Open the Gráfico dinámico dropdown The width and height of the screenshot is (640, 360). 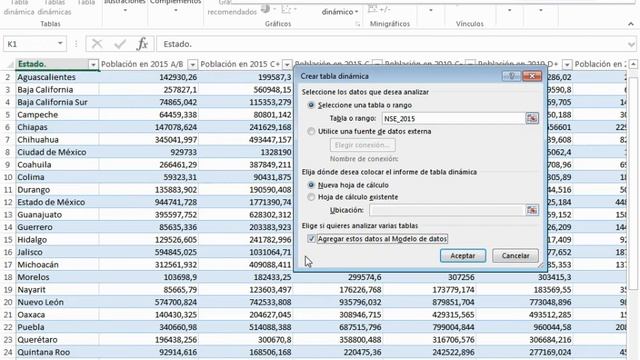[x=340, y=12]
